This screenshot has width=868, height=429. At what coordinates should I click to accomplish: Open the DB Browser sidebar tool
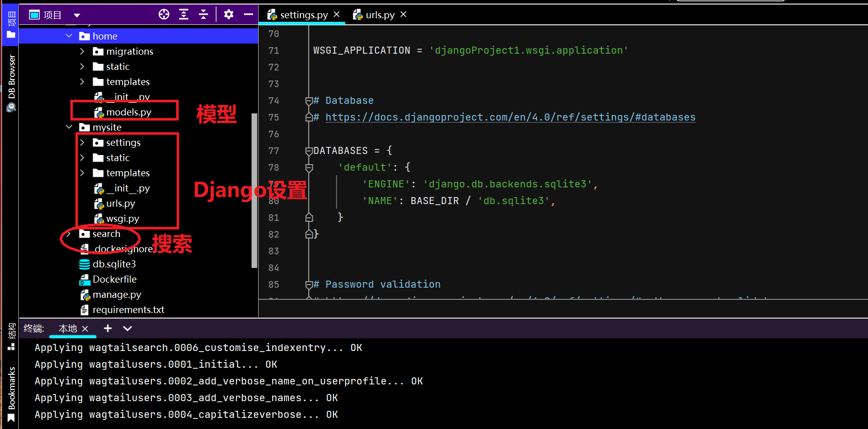pyautogui.click(x=11, y=83)
